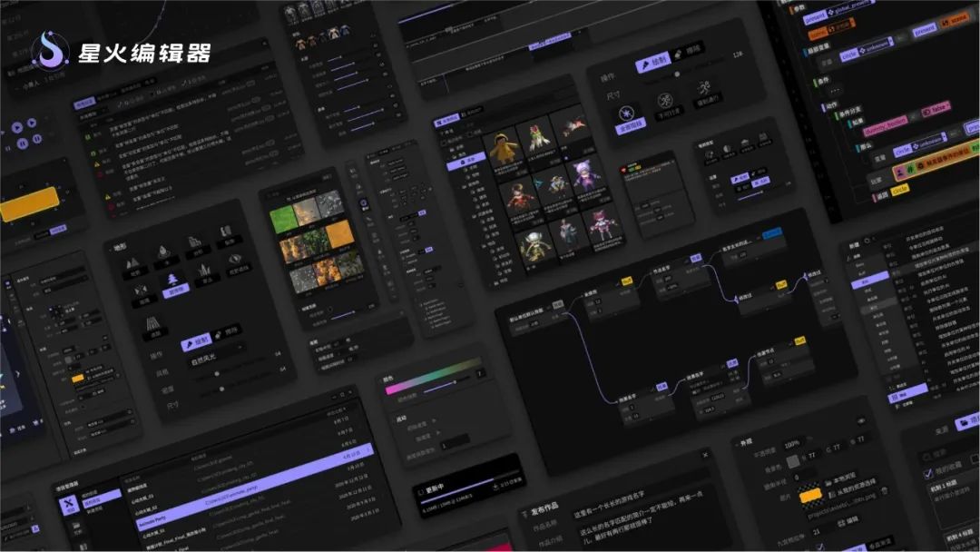
Task: Click the dummy_boolean pink chip
Action: 885,126
